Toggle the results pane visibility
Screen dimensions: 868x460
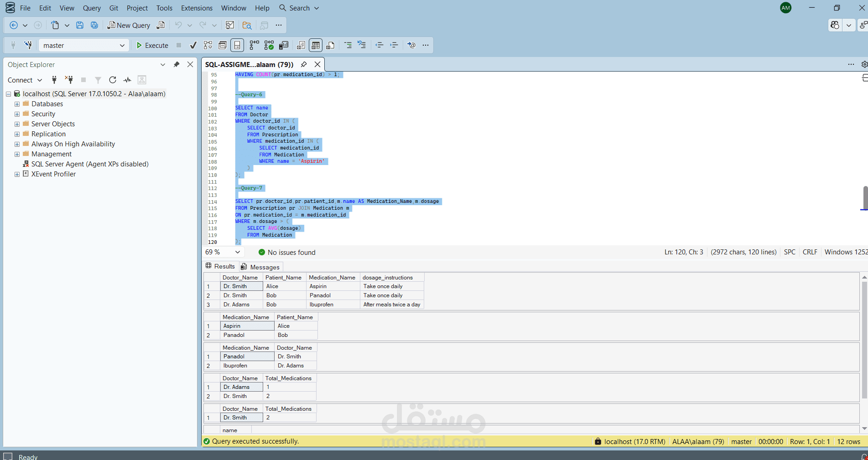(237, 45)
